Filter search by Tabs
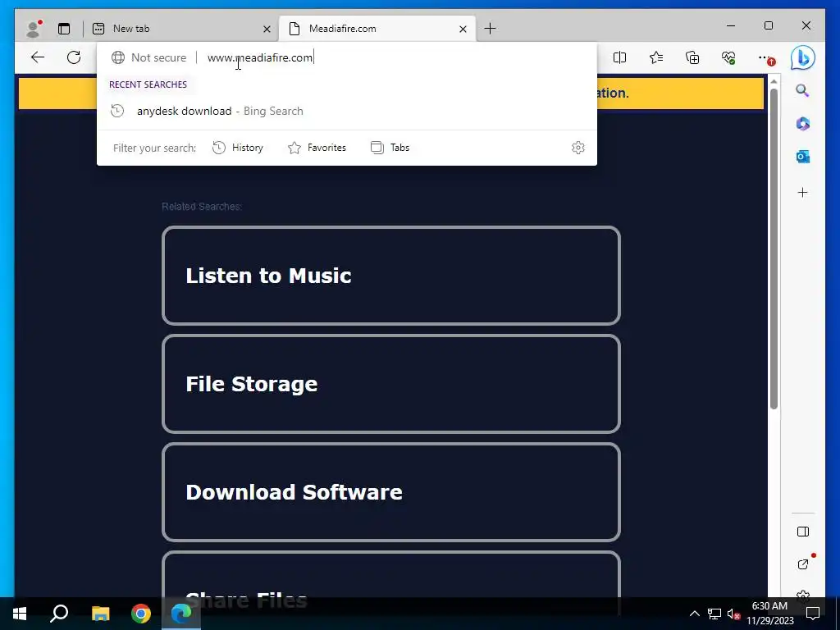840x630 pixels. tap(390, 148)
